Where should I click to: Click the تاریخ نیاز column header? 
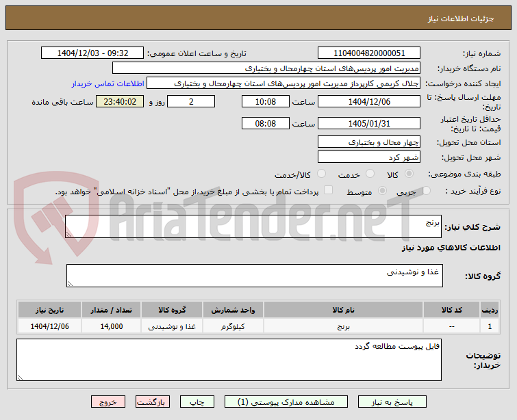50,310
